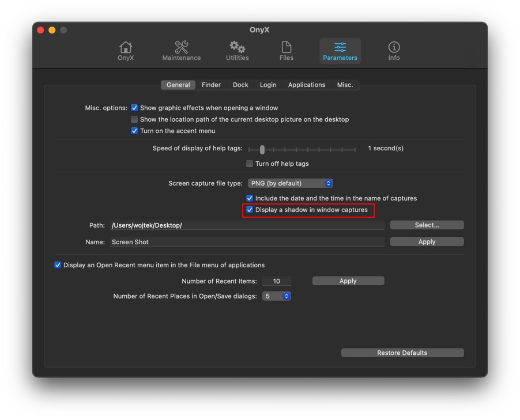This screenshot has width=520, height=420.
Task: Apply the Number of Recent Items
Action: pyautogui.click(x=348, y=281)
